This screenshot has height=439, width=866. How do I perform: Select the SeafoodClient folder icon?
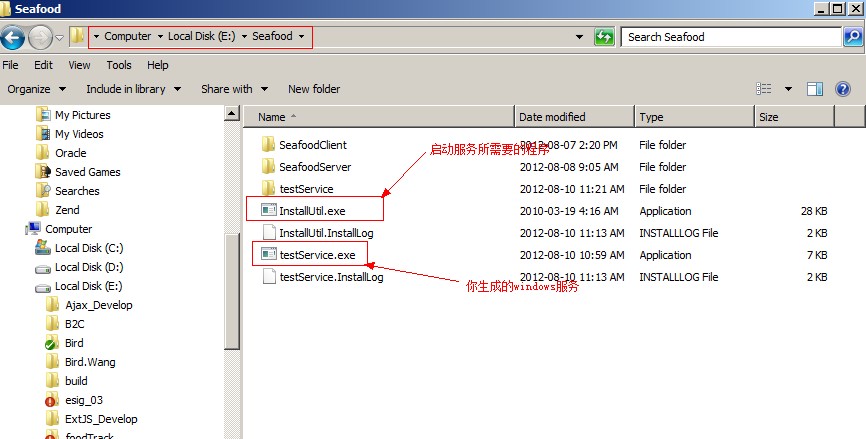(x=268, y=145)
